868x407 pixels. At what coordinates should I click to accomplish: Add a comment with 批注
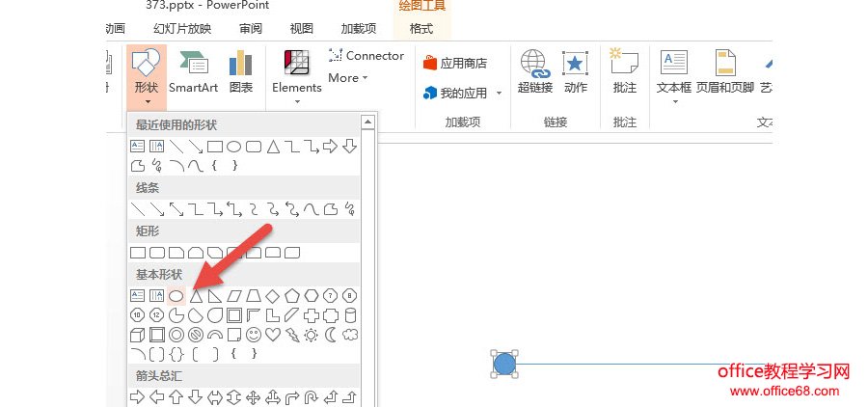[x=624, y=72]
